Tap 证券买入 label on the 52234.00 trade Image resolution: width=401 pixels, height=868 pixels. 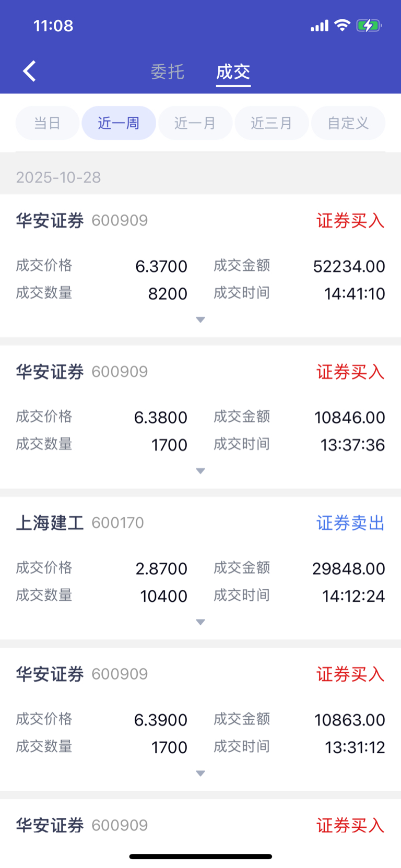tap(350, 221)
